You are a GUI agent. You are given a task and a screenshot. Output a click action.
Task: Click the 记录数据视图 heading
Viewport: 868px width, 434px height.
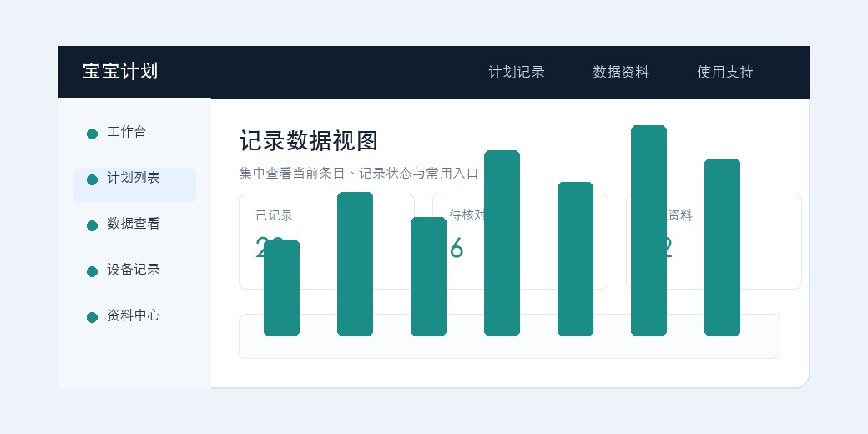pyautogui.click(x=308, y=140)
